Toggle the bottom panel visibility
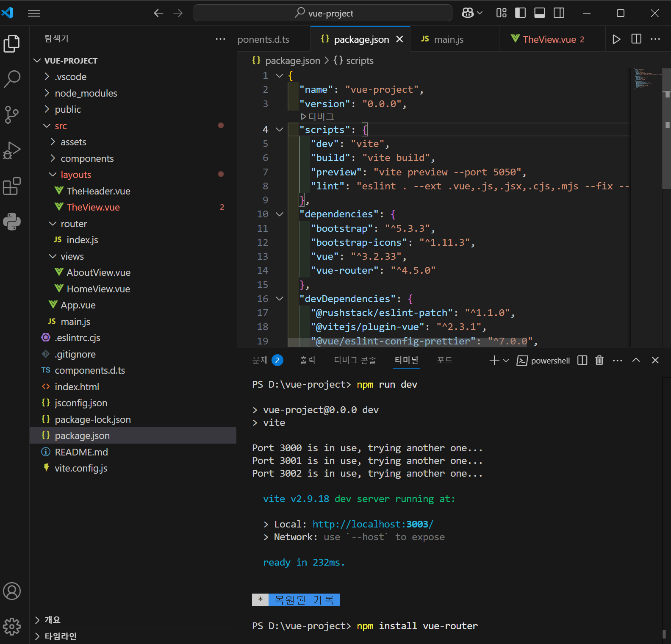 point(540,13)
